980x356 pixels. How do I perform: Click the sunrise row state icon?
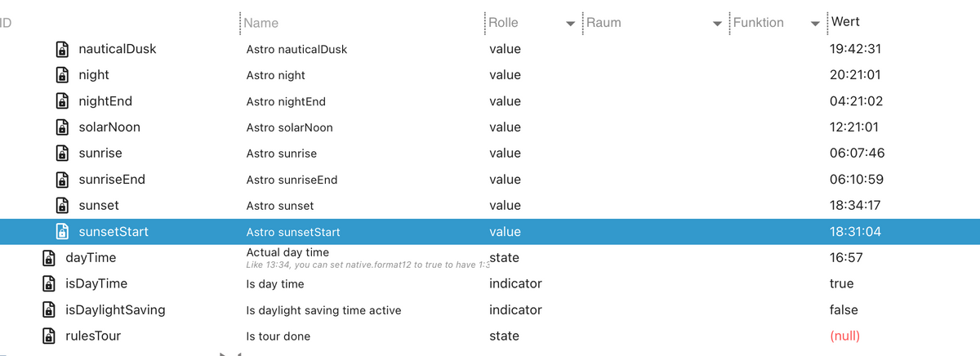point(61,154)
